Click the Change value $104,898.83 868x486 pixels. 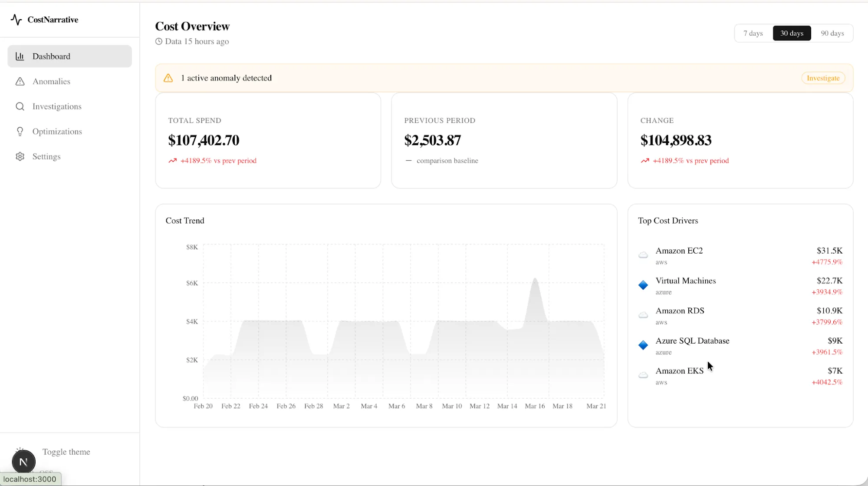pyautogui.click(x=676, y=140)
